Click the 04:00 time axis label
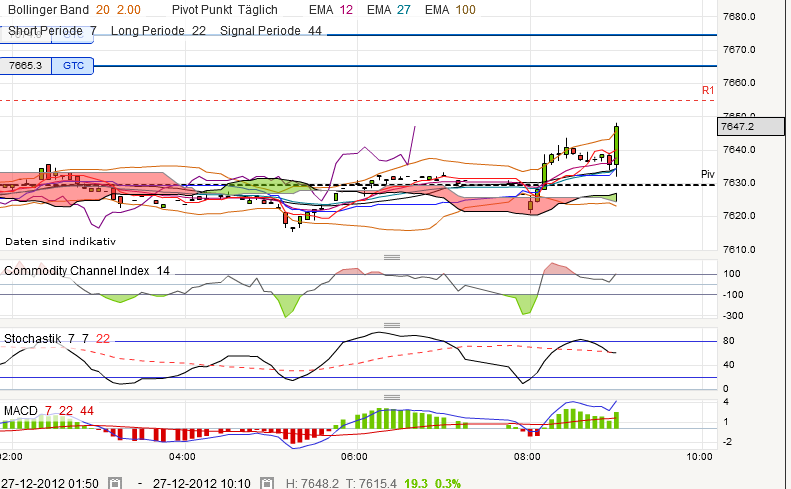The width and height of the screenshot is (791, 489). pos(182,457)
